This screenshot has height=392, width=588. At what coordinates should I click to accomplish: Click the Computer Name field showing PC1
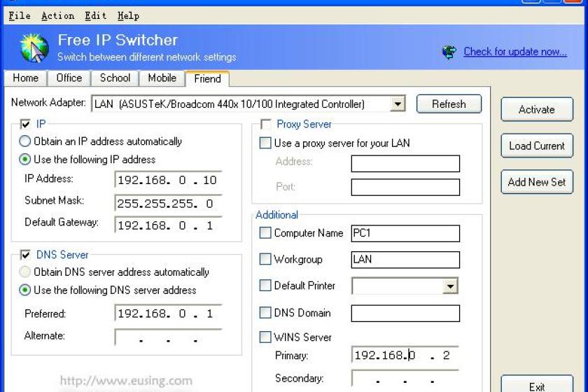tap(405, 233)
